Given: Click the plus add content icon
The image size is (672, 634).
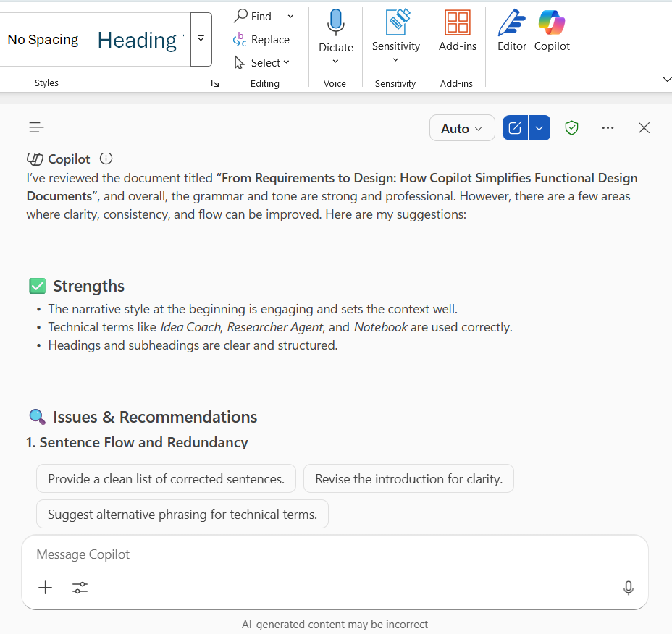Looking at the screenshot, I should point(45,587).
